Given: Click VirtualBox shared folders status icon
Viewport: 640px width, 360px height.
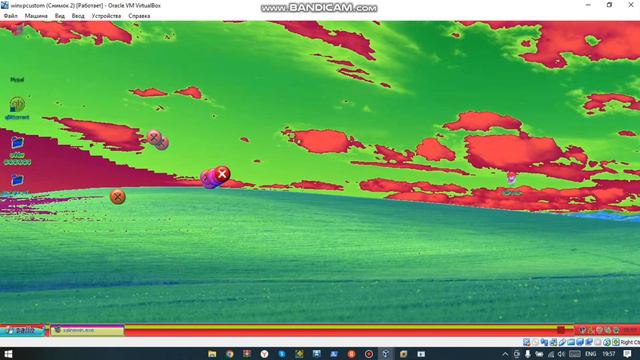Looking at the screenshot, I should click(x=571, y=342).
